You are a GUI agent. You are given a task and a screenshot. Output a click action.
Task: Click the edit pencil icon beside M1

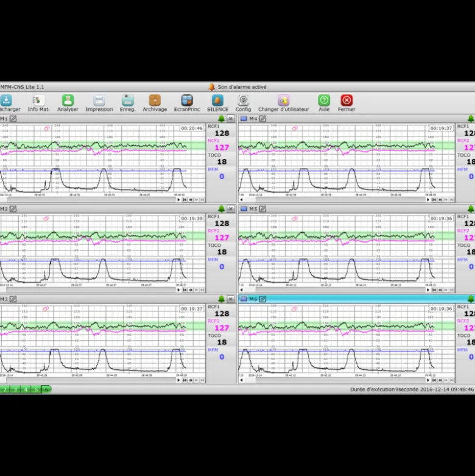point(13,119)
